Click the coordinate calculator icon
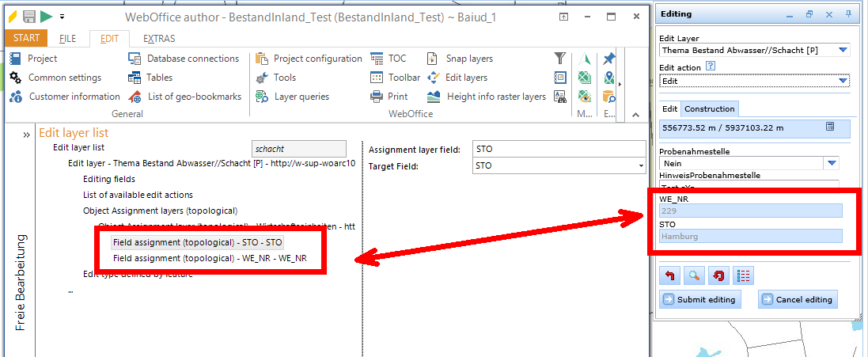The image size is (868, 357). pos(830,127)
